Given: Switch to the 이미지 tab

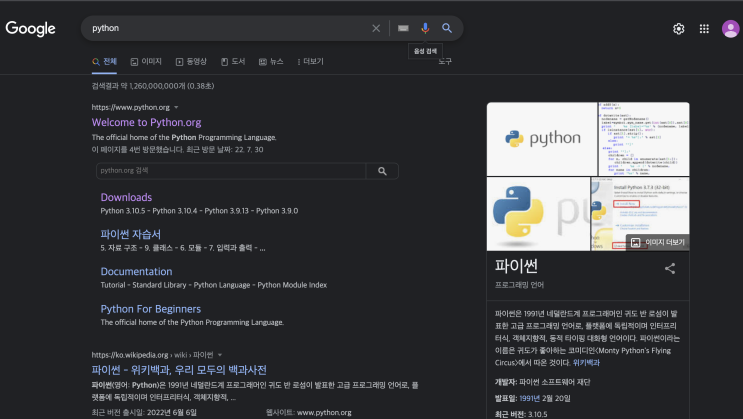Looking at the screenshot, I should coord(146,62).
